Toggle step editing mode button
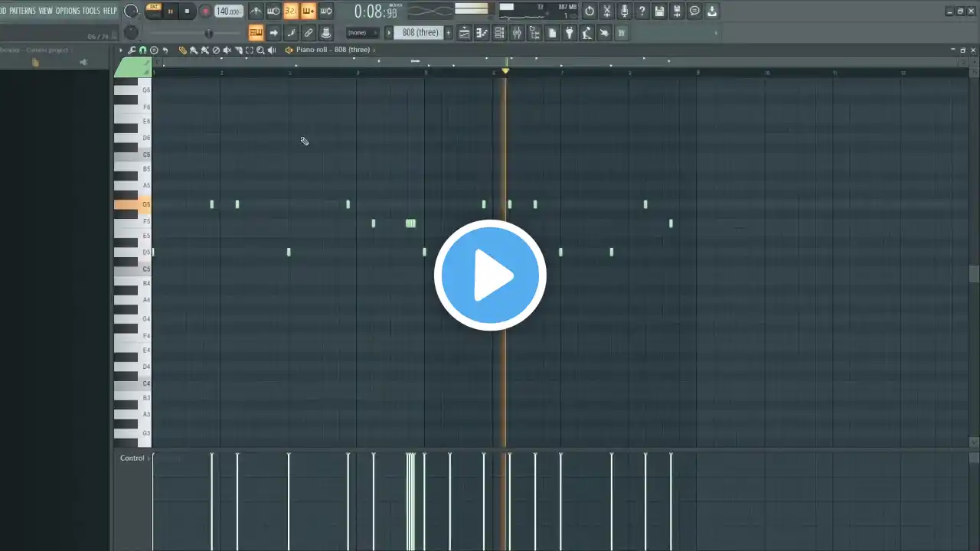Image resolution: width=980 pixels, height=551 pixels. [291, 33]
